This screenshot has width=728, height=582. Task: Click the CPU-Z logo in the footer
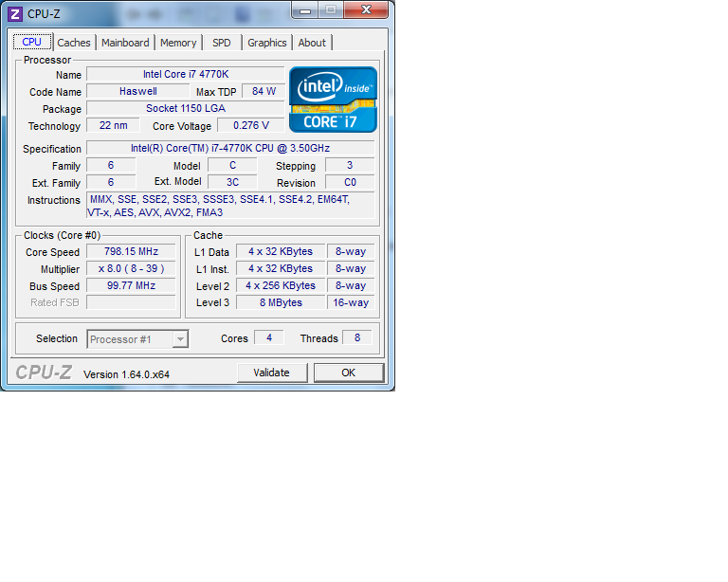pos(45,373)
